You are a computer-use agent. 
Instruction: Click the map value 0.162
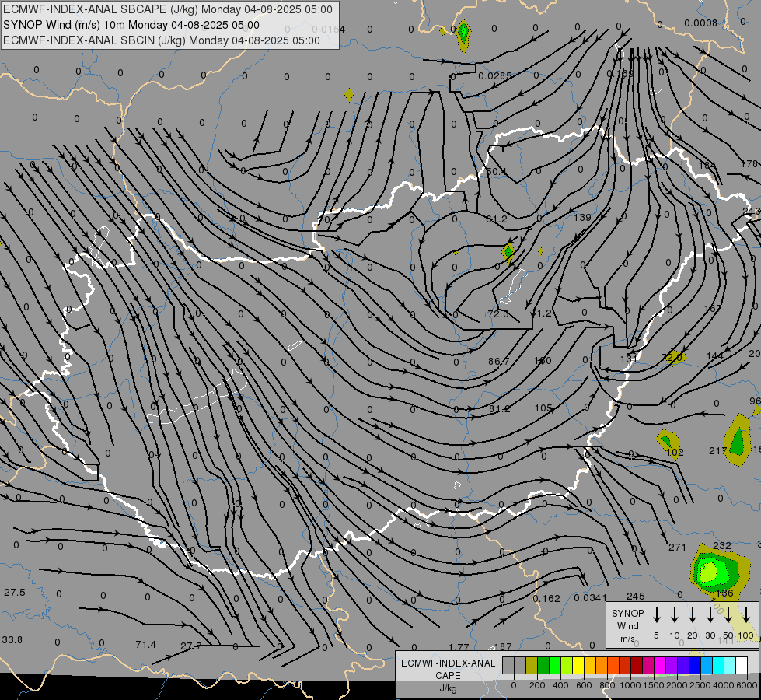[x=546, y=598]
